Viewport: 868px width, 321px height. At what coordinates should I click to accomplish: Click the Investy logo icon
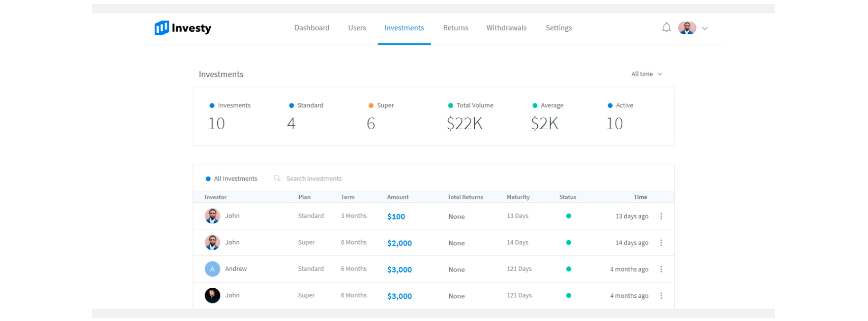click(x=162, y=28)
